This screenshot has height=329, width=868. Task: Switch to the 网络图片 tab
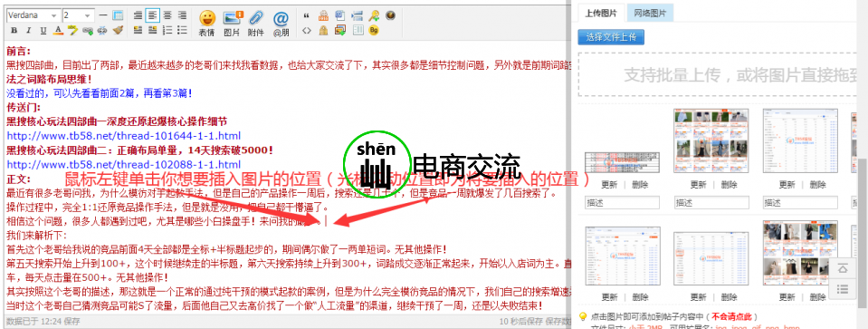pos(650,13)
